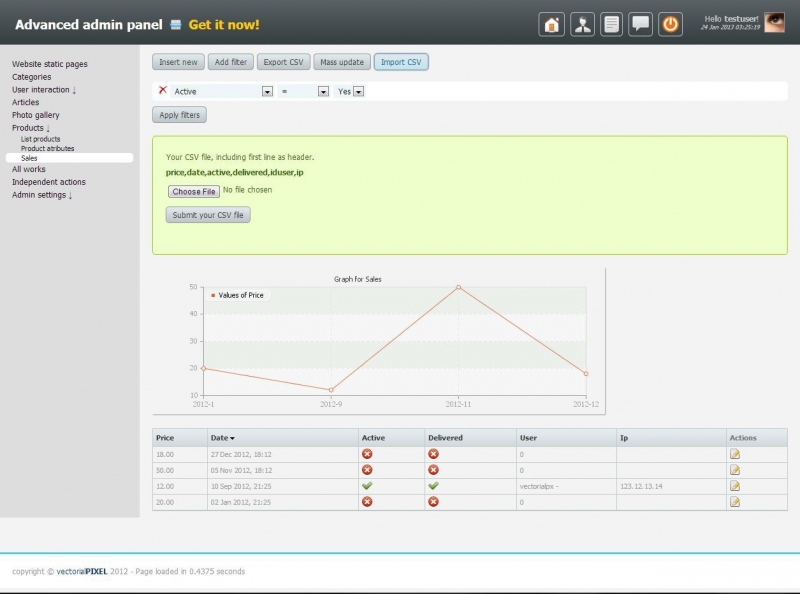Click the orange power logout icon
This screenshot has height=594, width=800.
click(x=670, y=25)
